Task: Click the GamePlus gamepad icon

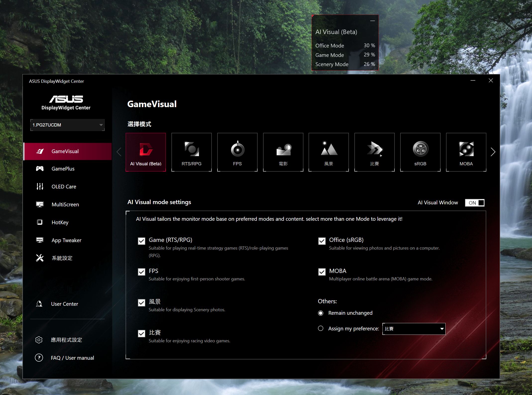Action: (x=40, y=169)
